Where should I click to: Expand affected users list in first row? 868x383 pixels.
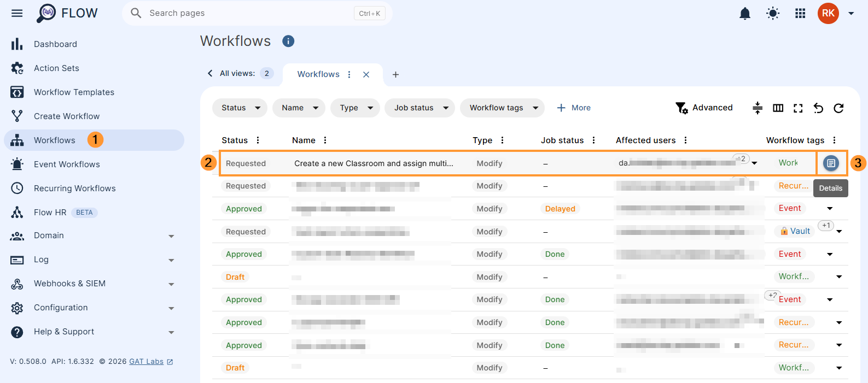pyautogui.click(x=754, y=163)
